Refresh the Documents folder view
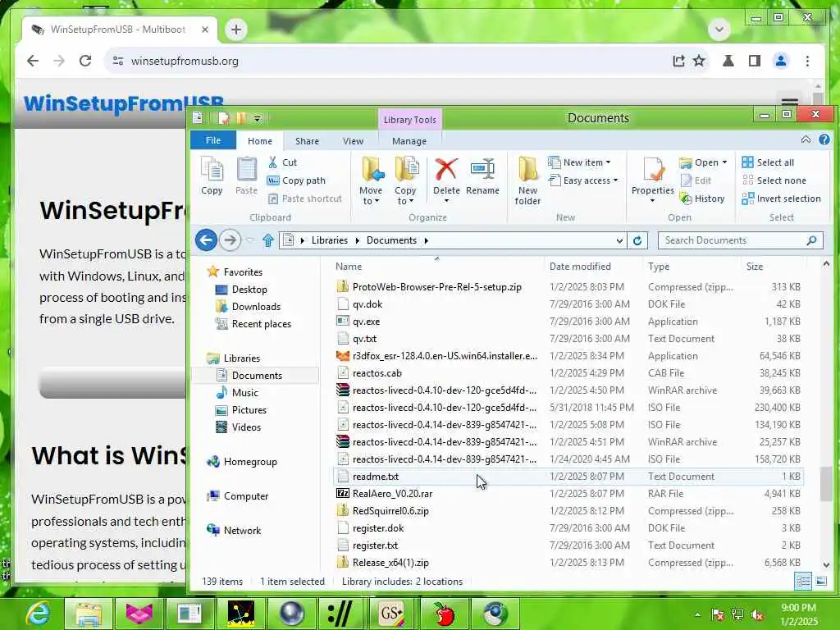The height and width of the screenshot is (630, 840). point(637,240)
